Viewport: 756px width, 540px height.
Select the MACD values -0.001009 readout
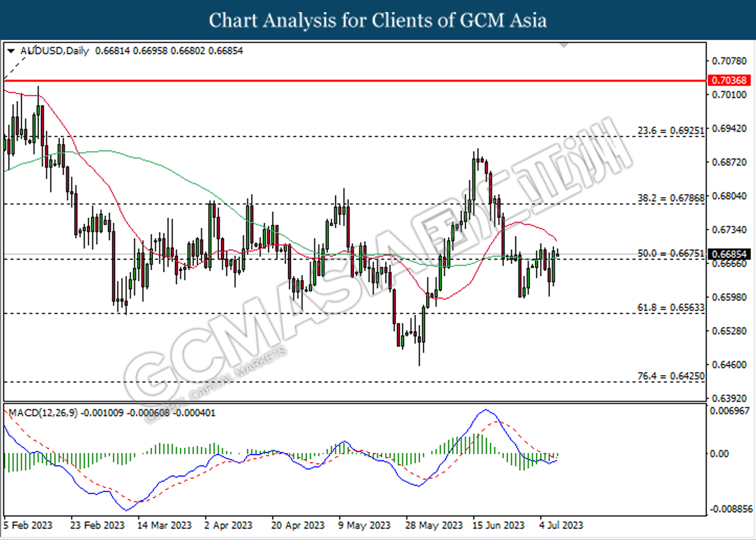point(148,413)
